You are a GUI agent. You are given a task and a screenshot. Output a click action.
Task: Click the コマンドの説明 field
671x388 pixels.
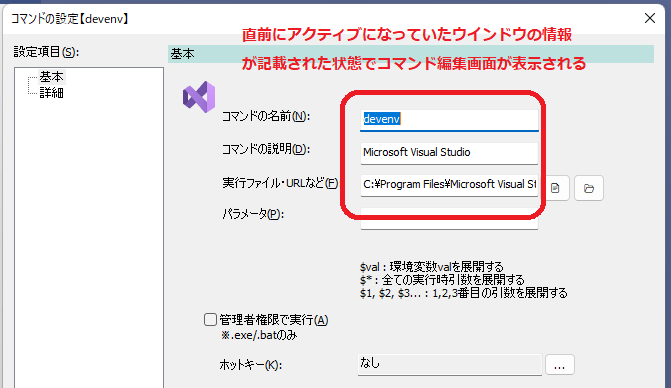tap(449, 153)
